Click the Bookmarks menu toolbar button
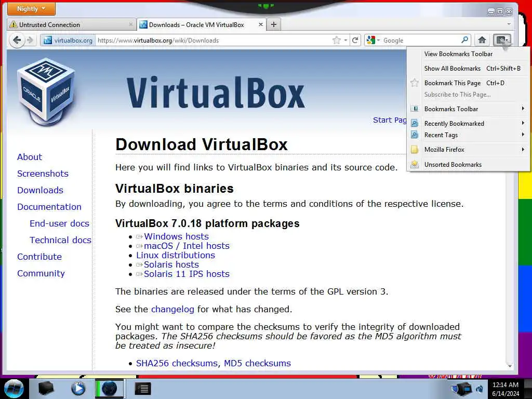The width and height of the screenshot is (532, 399). pos(502,40)
